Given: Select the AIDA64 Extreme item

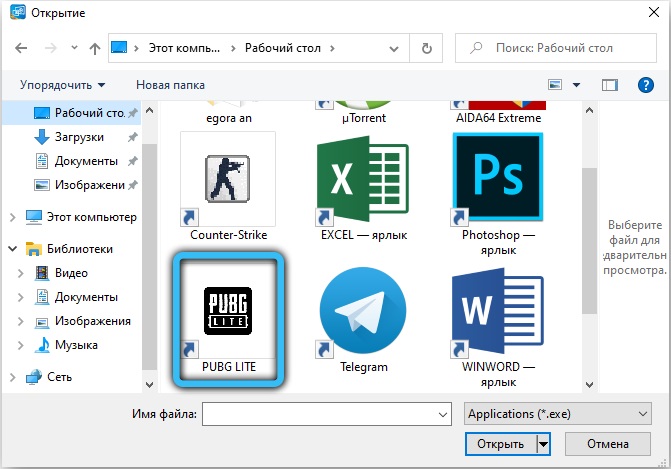Looking at the screenshot, I should pyautogui.click(x=498, y=113).
